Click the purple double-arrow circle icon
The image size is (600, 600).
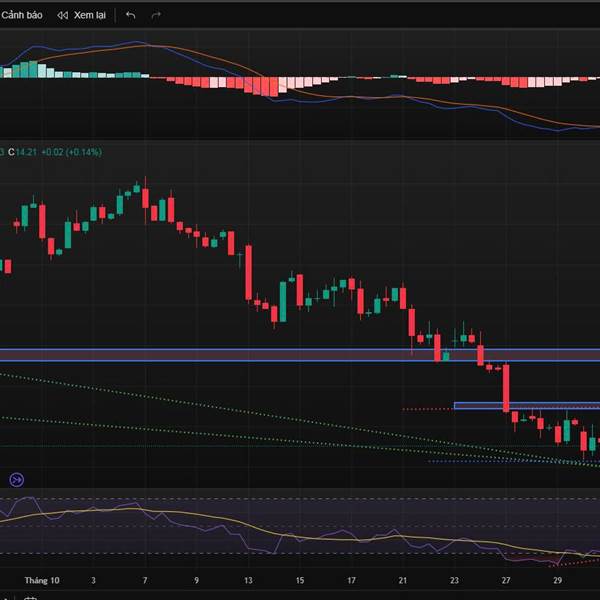coord(16,479)
